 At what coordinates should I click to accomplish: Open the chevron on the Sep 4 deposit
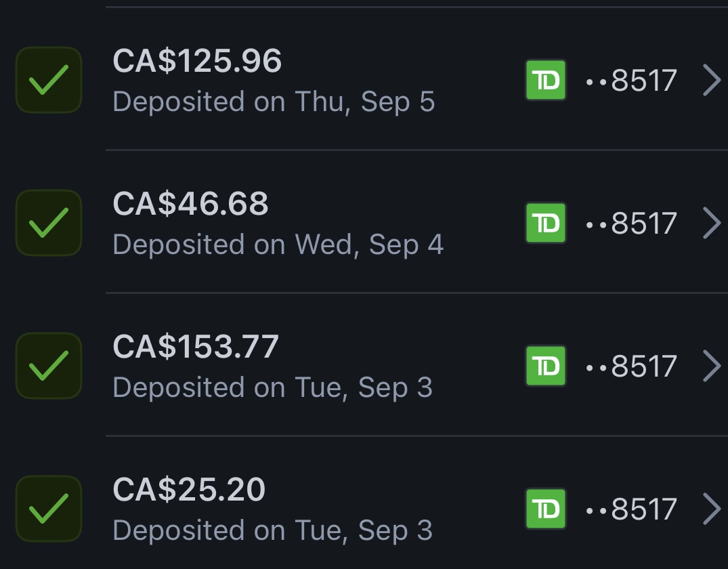coord(712,223)
